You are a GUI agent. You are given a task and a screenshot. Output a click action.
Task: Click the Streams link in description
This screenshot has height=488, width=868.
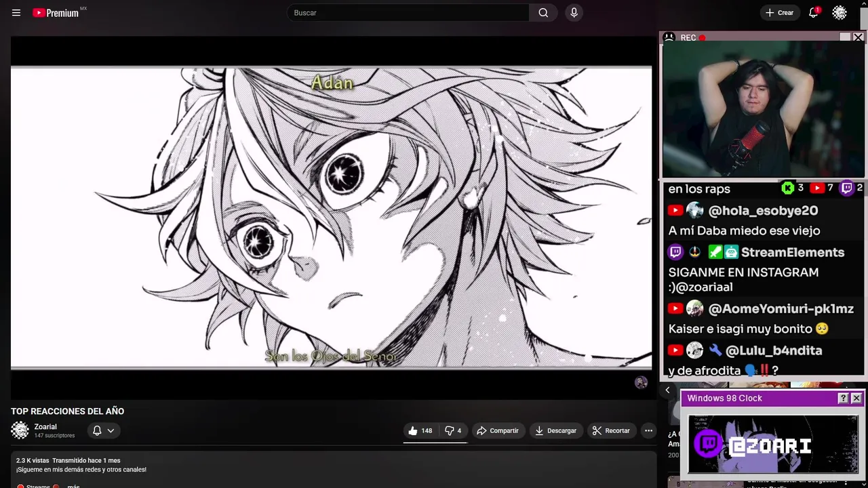coord(38,485)
